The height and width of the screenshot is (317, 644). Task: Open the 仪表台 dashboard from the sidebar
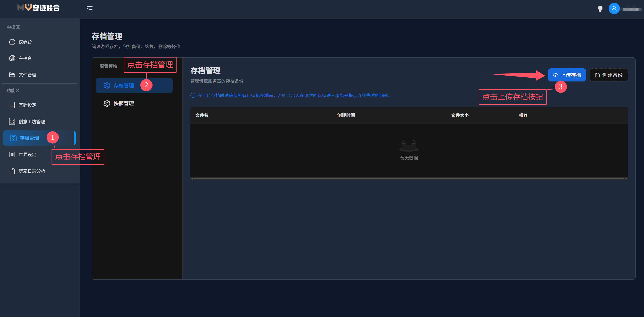25,42
